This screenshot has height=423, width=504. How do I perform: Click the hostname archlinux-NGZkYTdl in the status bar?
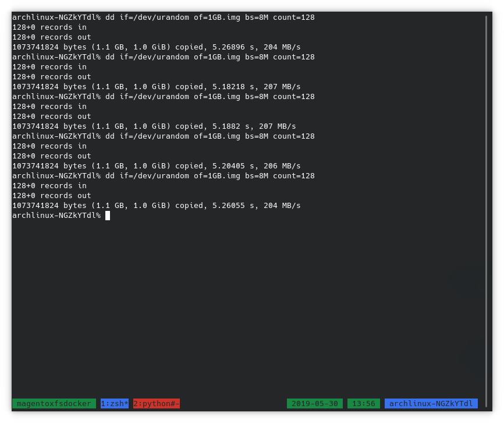tap(431, 403)
